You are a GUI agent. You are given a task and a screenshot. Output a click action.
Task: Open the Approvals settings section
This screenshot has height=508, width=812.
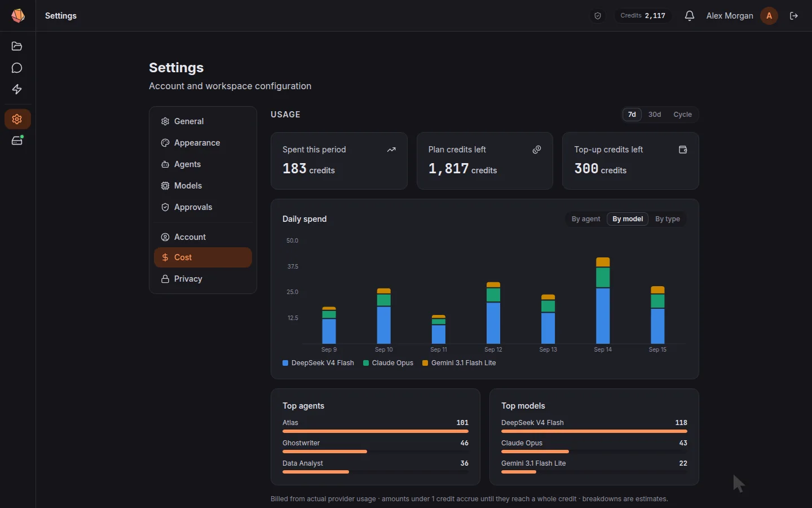point(203,207)
